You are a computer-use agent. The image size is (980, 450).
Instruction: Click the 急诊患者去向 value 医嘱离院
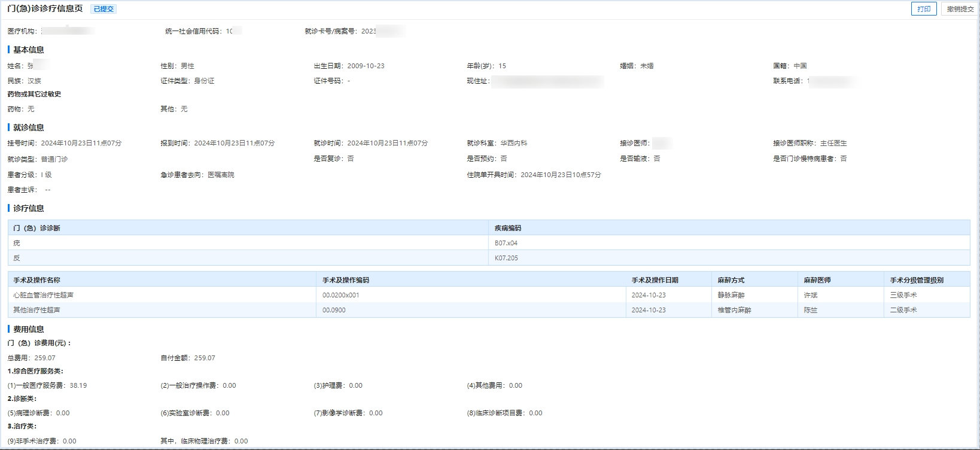tap(221, 175)
